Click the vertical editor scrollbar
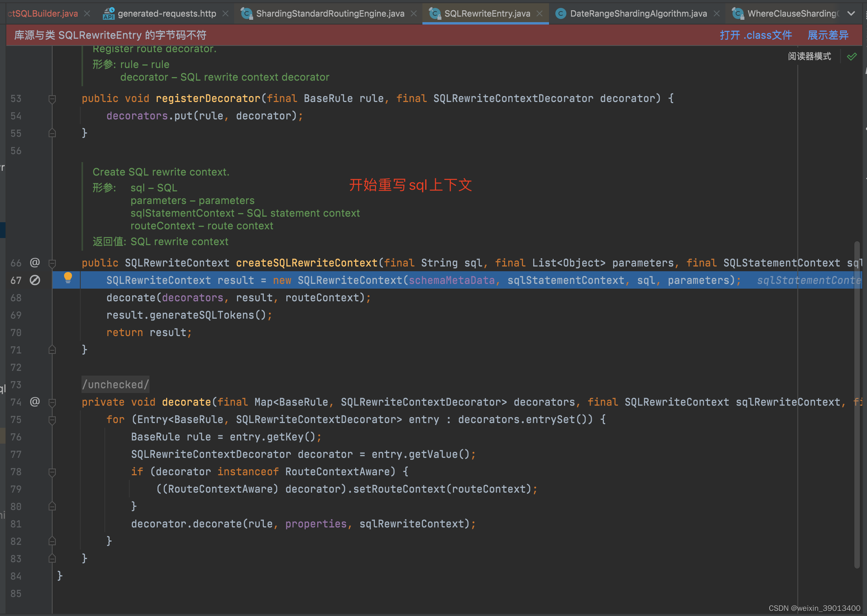This screenshot has width=867, height=616. click(x=857, y=405)
